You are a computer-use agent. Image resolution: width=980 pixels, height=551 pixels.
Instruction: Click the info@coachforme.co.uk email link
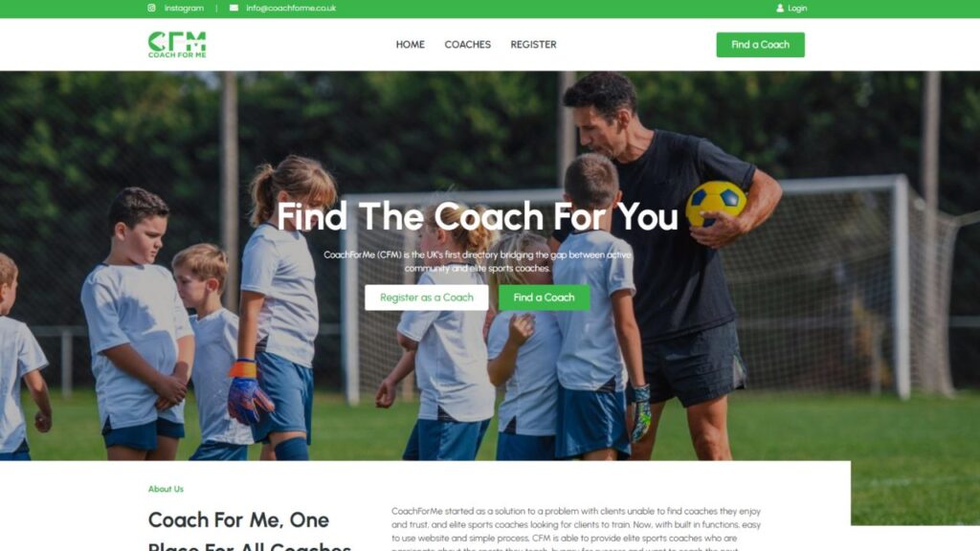(x=291, y=8)
